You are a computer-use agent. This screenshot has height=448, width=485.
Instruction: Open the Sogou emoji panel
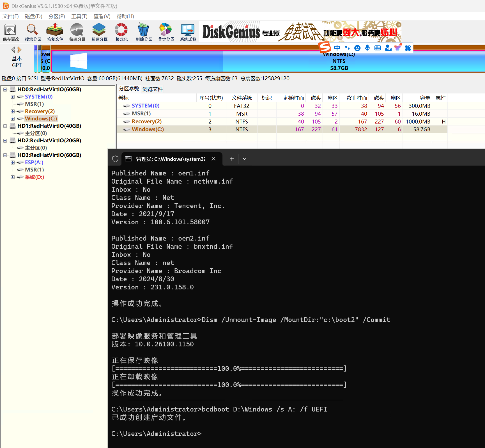click(x=357, y=48)
